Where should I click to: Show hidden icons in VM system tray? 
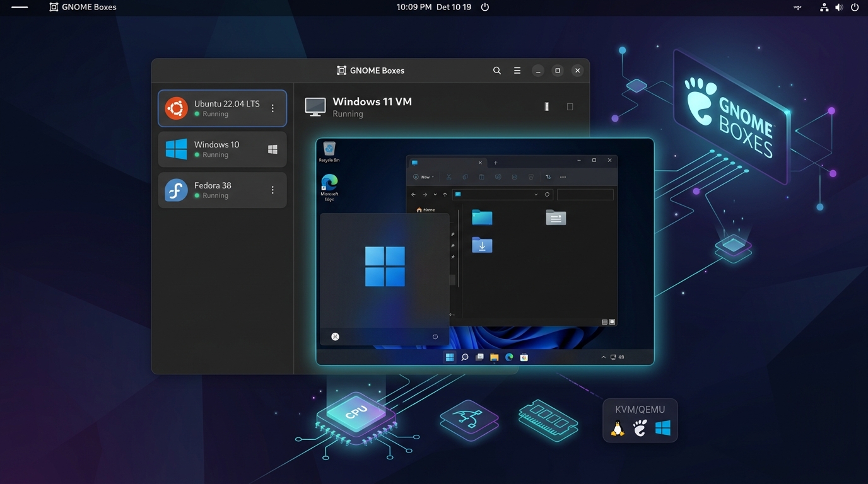(604, 357)
